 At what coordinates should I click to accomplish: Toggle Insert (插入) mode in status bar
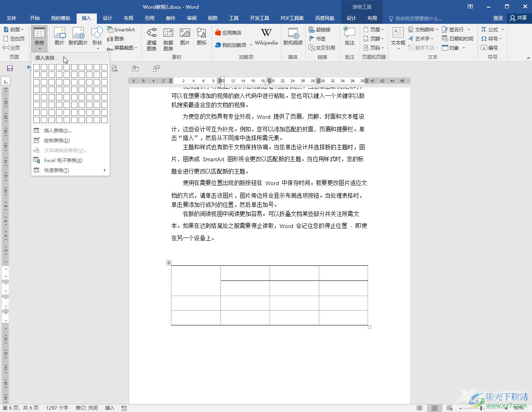tap(110, 408)
